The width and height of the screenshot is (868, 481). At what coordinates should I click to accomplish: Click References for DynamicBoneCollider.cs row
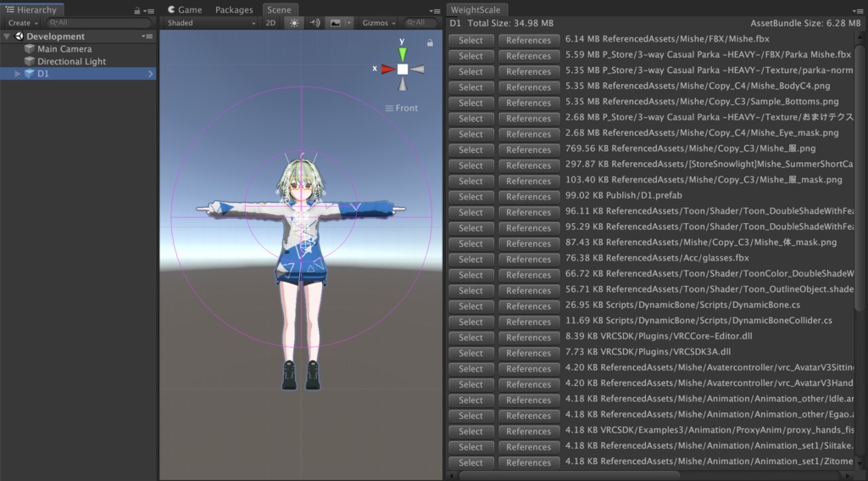(x=529, y=322)
